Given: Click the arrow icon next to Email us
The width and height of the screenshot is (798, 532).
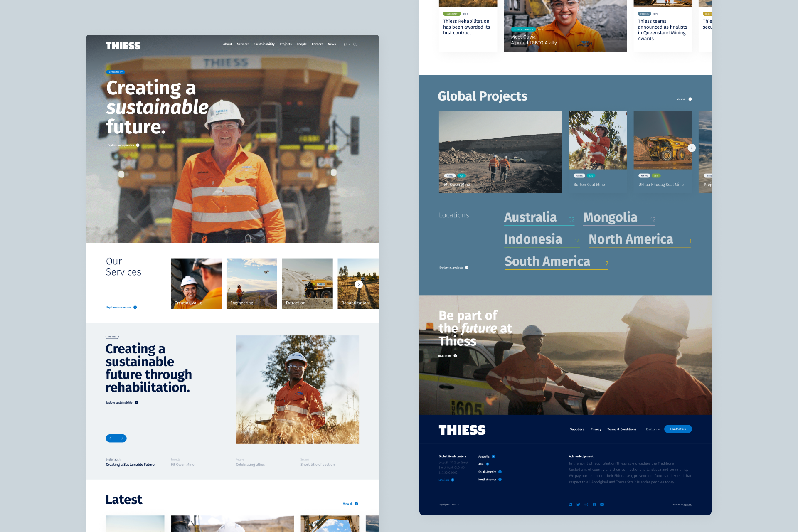Looking at the screenshot, I should point(453,480).
